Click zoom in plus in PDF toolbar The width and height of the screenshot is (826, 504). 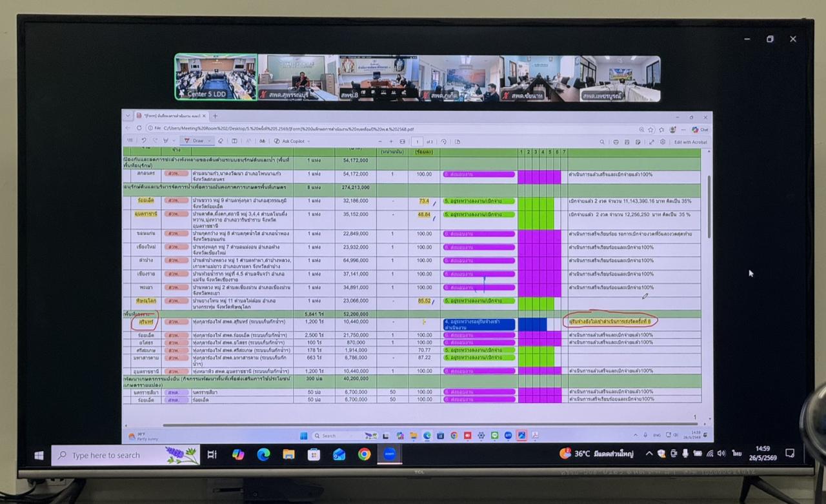[x=390, y=141]
